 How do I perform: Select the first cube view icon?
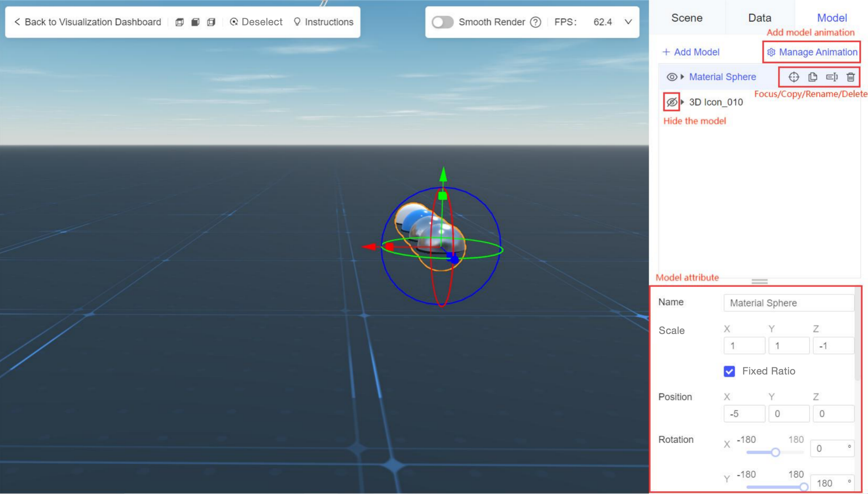179,22
